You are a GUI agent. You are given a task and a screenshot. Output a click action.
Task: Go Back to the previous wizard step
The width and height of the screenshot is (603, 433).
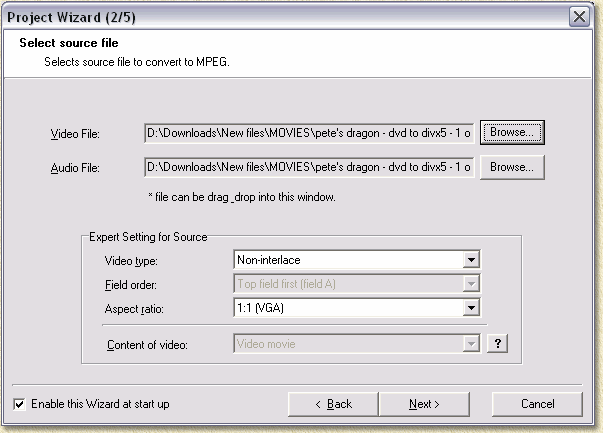click(333, 404)
